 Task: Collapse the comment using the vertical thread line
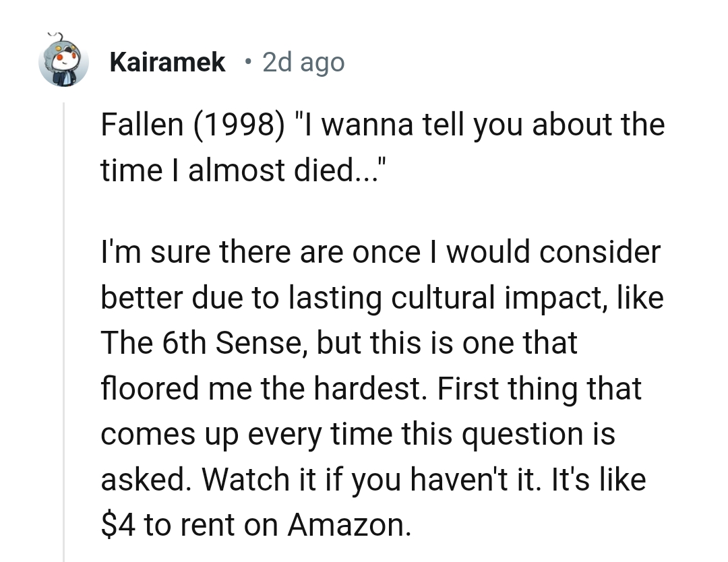point(64,330)
